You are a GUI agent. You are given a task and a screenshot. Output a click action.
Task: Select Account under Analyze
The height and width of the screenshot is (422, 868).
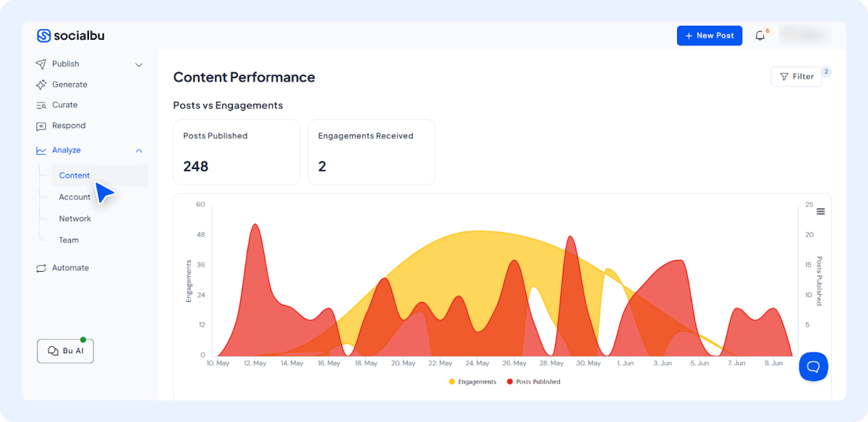point(75,197)
